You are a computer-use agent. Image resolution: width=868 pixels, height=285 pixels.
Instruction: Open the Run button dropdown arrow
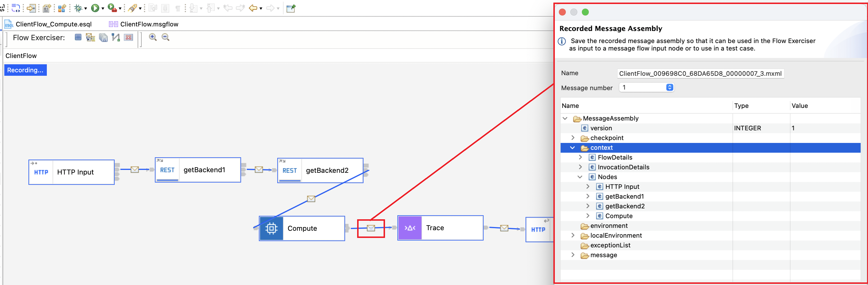[103, 8]
